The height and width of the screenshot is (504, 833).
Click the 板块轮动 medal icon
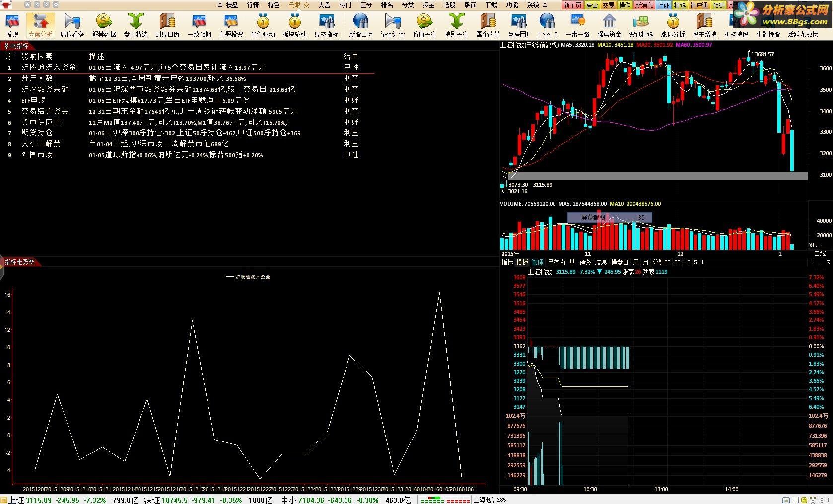pos(294,26)
